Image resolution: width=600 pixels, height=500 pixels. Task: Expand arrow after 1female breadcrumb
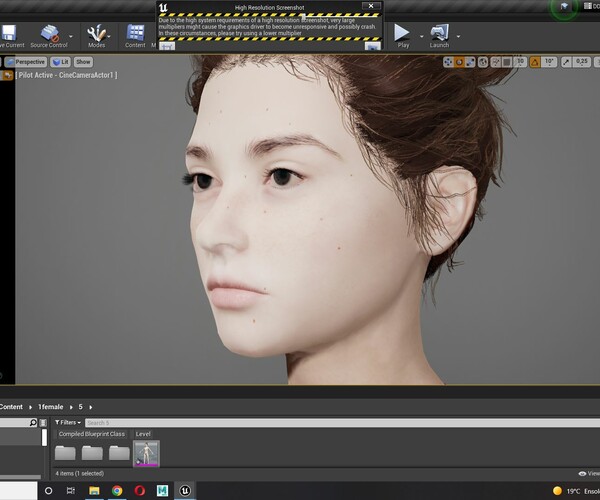[71, 407]
